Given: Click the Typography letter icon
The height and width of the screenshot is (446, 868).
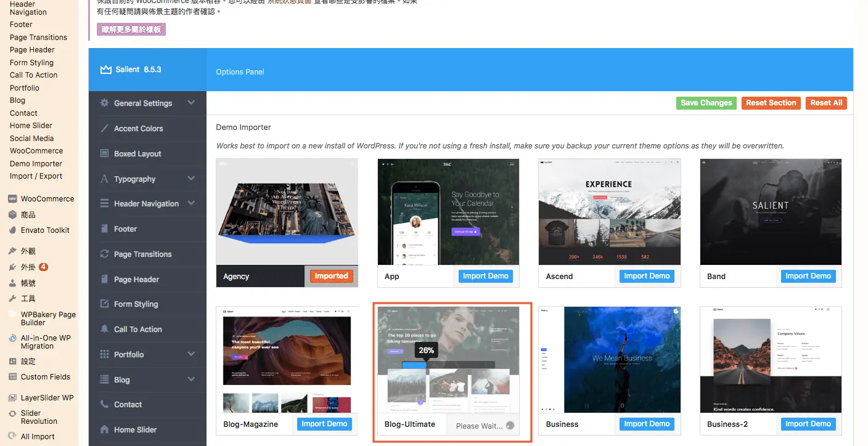Looking at the screenshot, I should point(104,179).
